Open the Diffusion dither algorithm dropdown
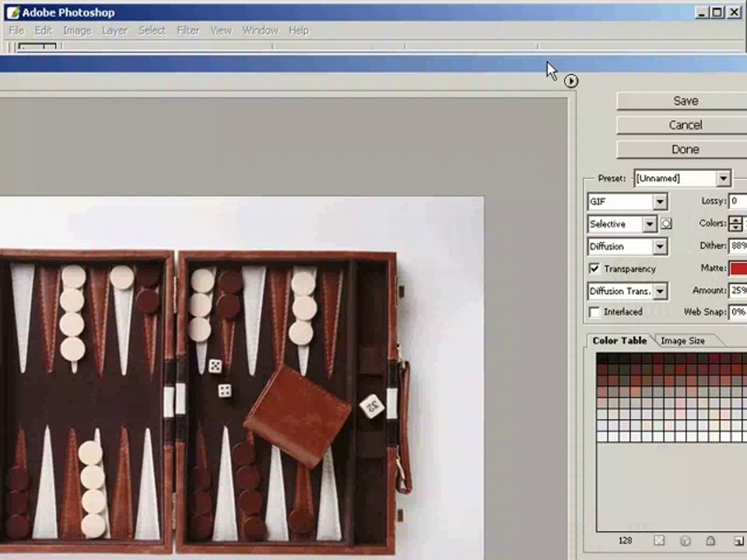The width and height of the screenshot is (747, 560). click(x=660, y=247)
